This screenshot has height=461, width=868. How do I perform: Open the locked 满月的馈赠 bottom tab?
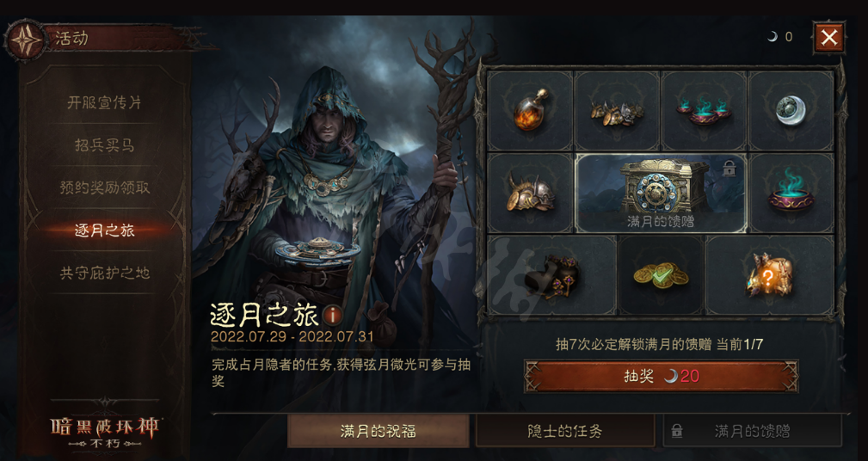(x=753, y=431)
